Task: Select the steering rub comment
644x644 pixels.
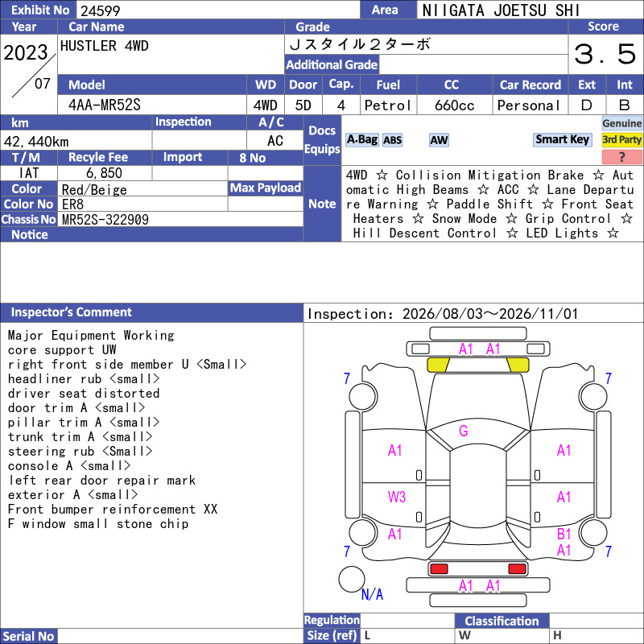Action: click(80, 452)
